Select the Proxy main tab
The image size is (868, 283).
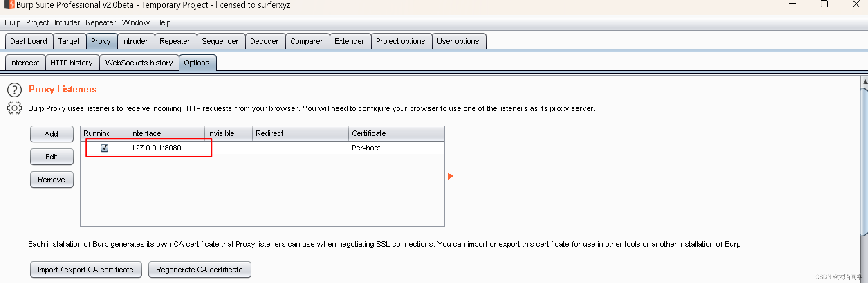point(101,42)
